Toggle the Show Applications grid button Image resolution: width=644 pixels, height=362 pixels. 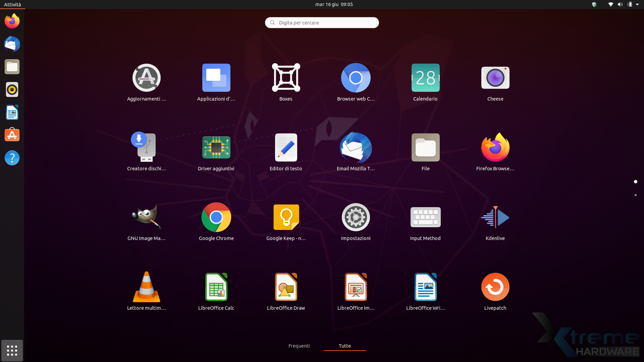click(x=12, y=351)
